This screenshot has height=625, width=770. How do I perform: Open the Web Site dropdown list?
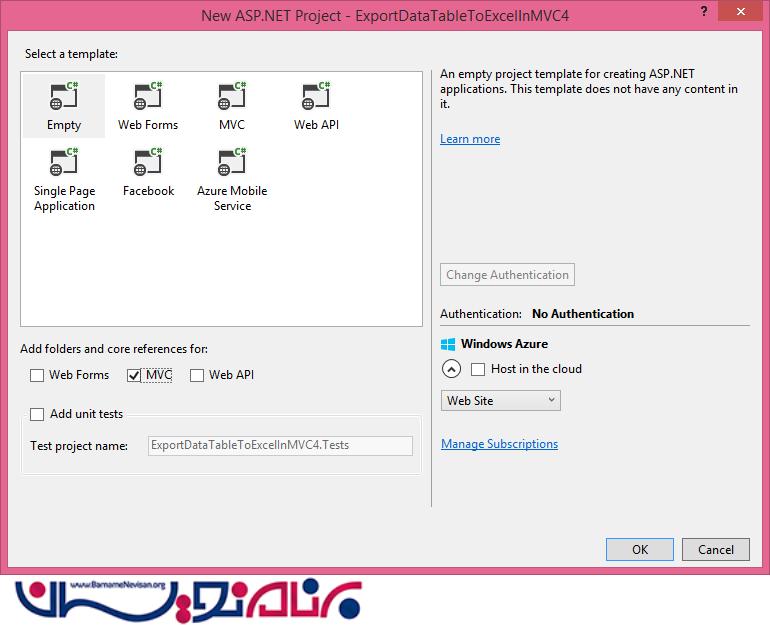tap(500, 400)
